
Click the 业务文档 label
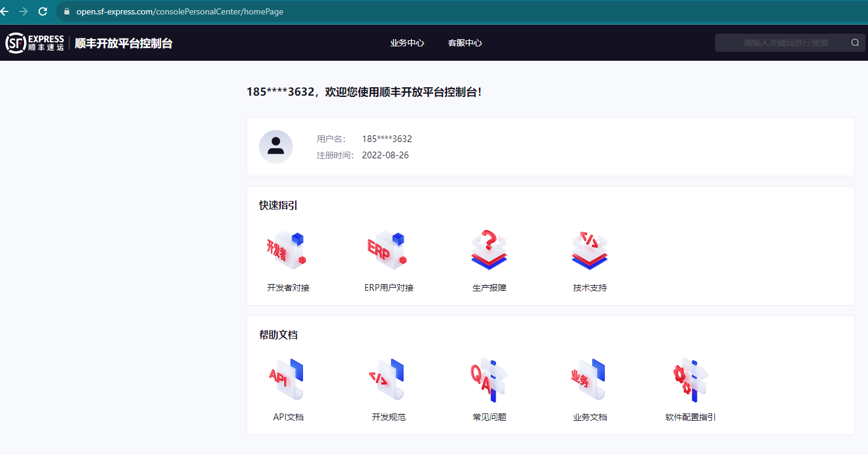coord(590,417)
